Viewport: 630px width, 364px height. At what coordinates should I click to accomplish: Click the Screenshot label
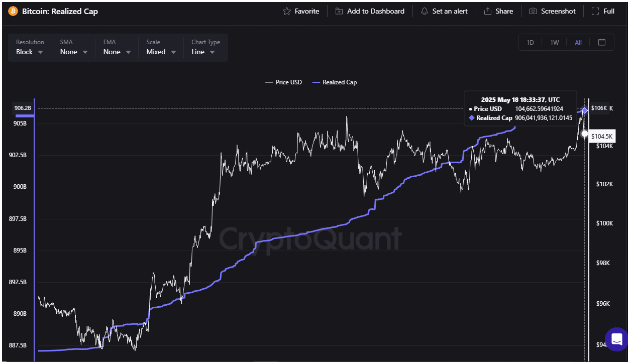click(558, 11)
